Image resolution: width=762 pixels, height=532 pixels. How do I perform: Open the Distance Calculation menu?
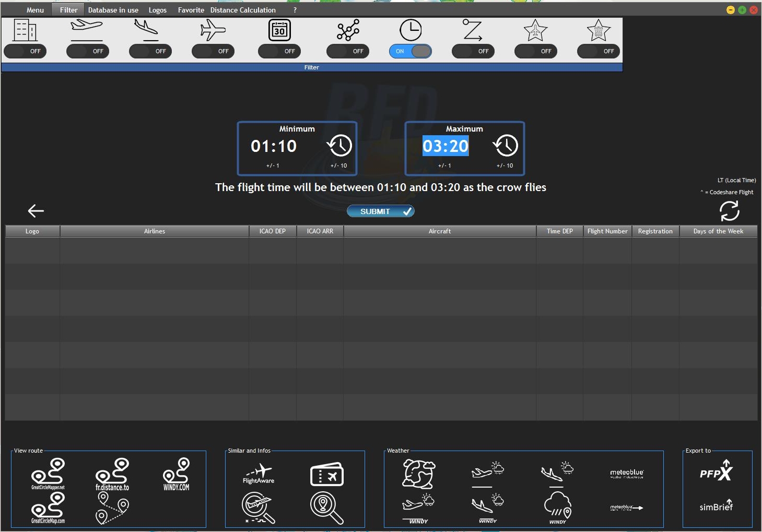click(x=243, y=10)
